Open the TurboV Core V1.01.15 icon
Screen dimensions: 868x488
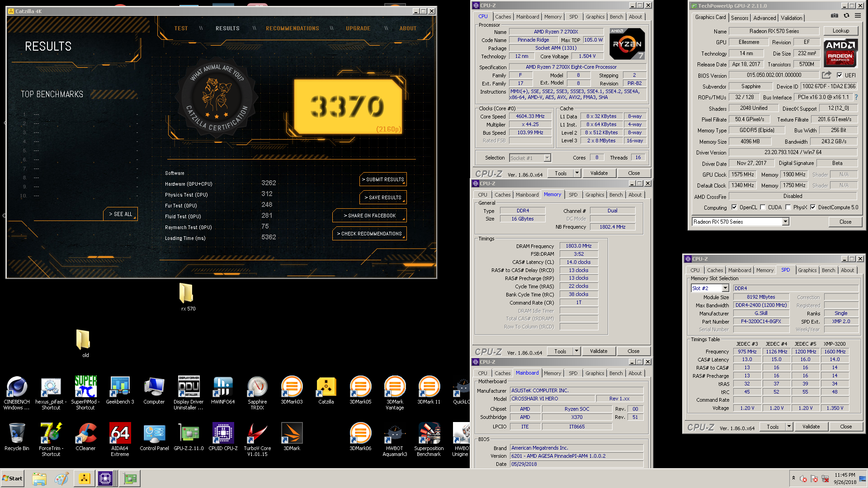pos(257,439)
